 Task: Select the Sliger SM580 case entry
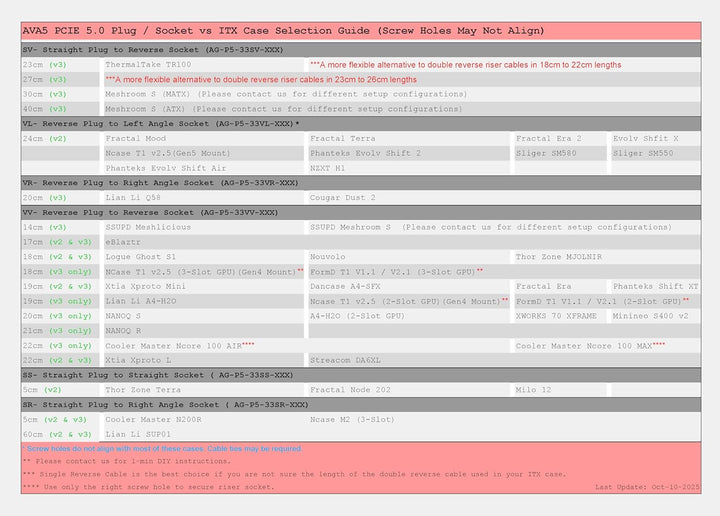tap(546, 153)
